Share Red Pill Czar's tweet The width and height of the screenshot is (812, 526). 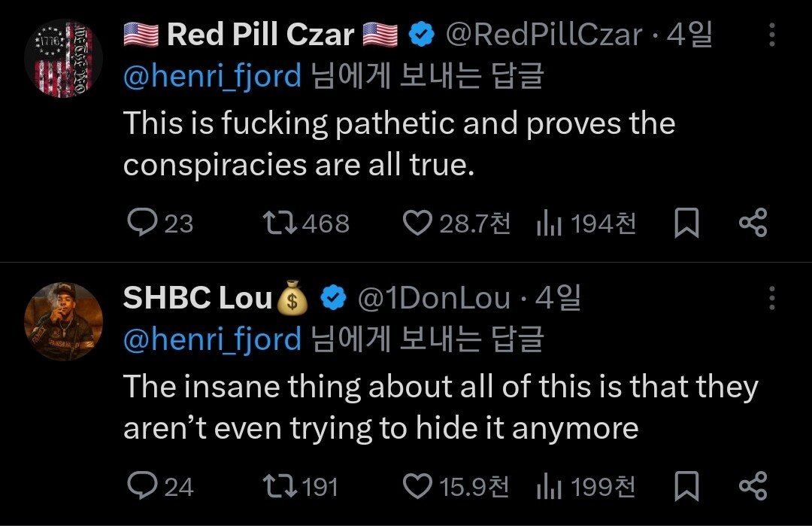[753, 223]
